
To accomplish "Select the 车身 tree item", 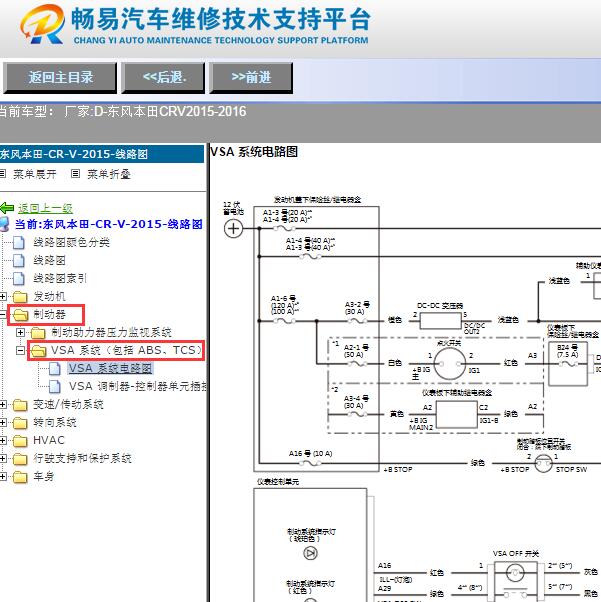I will [x=44, y=476].
